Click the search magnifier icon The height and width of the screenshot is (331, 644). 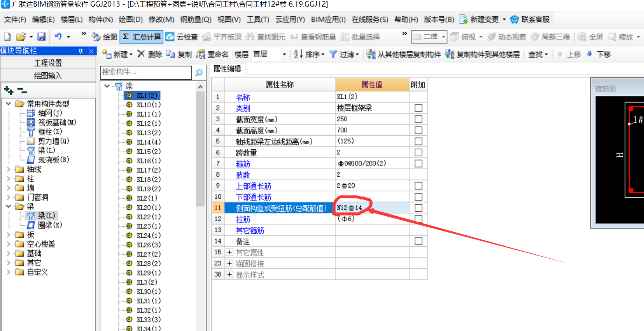(199, 73)
